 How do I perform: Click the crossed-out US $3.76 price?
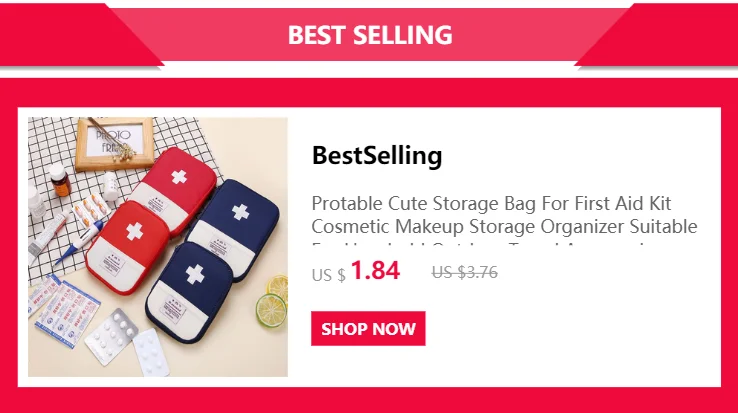coord(464,272)
